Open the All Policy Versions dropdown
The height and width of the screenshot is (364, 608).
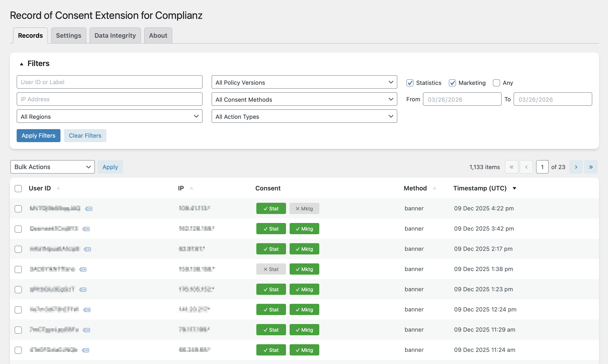304,82
